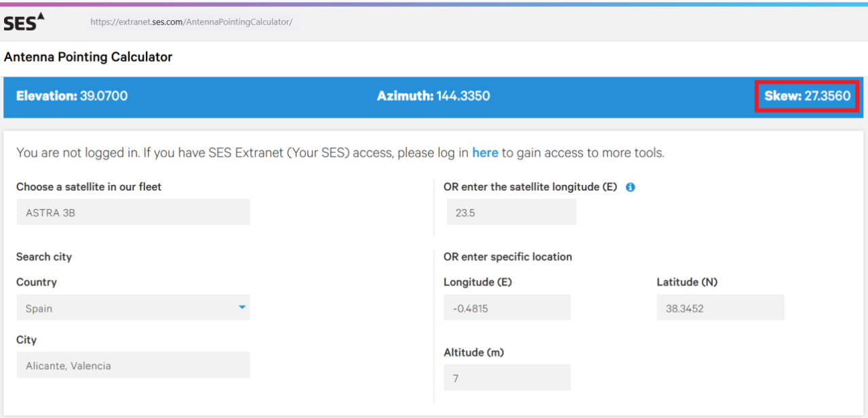Click the Azimuth value 144.3350
868x418 pixels.
point(463,96)
